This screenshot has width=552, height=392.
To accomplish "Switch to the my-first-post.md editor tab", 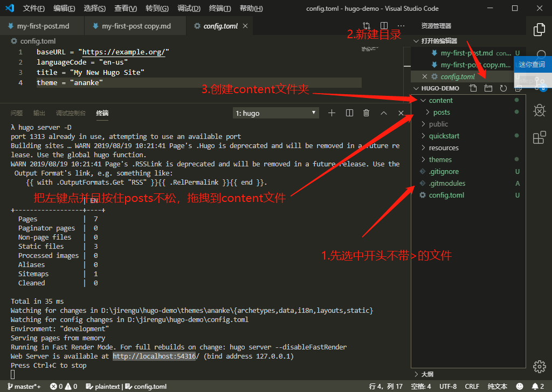I will point(42,26).
